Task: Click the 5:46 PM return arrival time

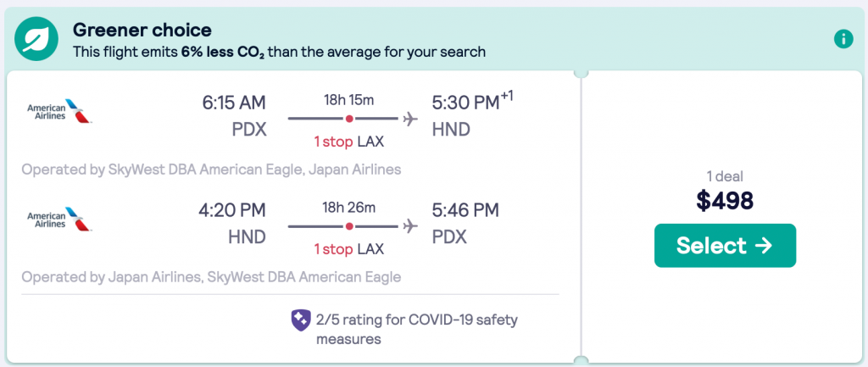Action: coord(465,210)
